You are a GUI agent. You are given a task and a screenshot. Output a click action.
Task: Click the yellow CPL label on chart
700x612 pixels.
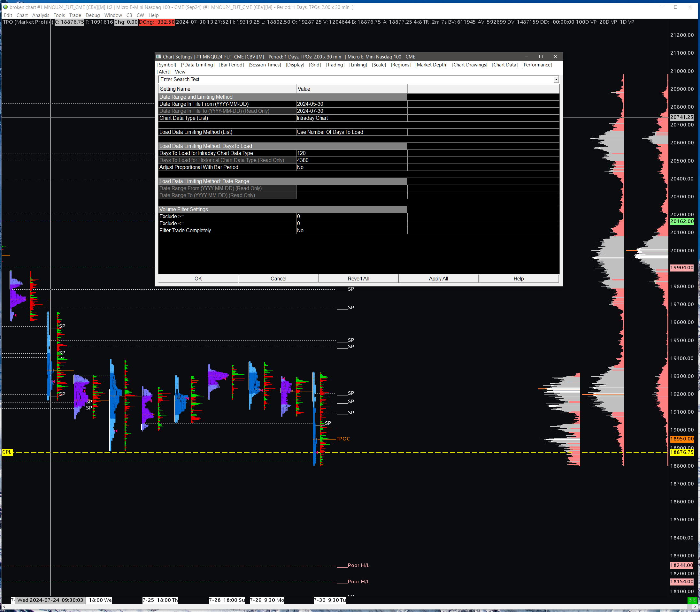click(x=7, y=452)
